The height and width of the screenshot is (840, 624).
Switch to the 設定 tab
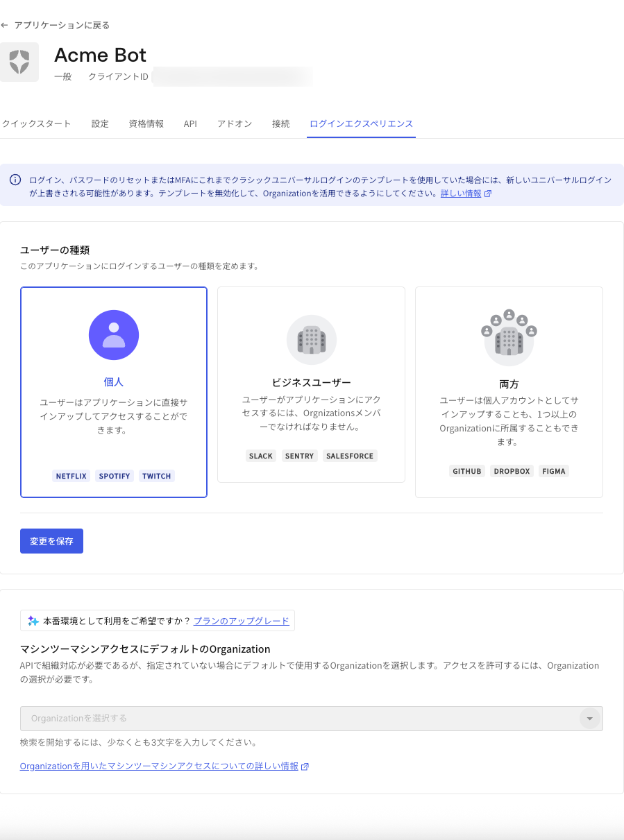point(99,123)
